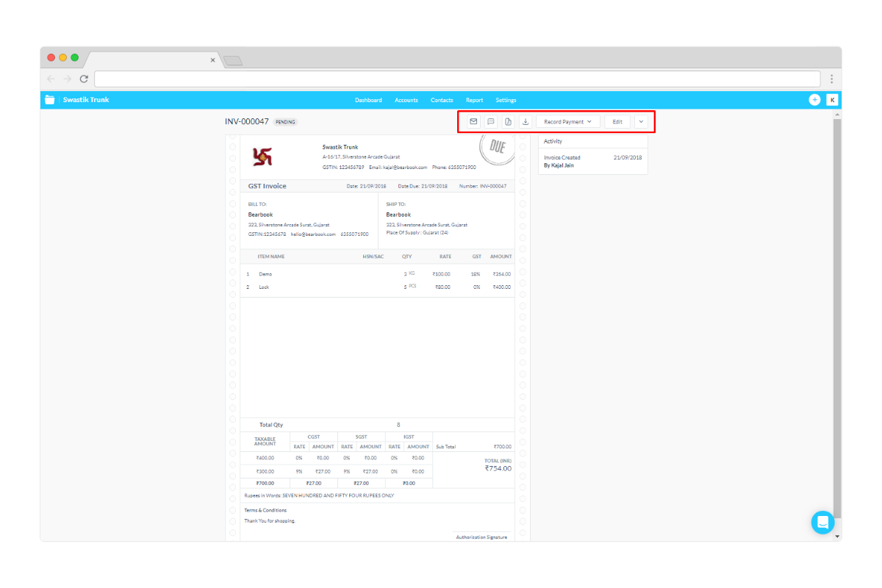The width and height of the screenshot is (882, 588).
Task: Click the plus add-new icon
Action: click(x=814, y=100)
